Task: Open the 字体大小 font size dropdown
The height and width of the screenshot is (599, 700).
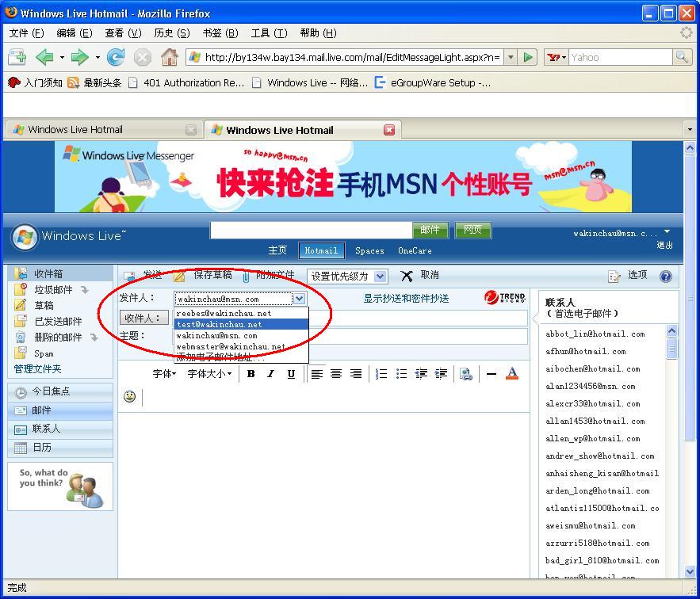Action: (209, 374)
